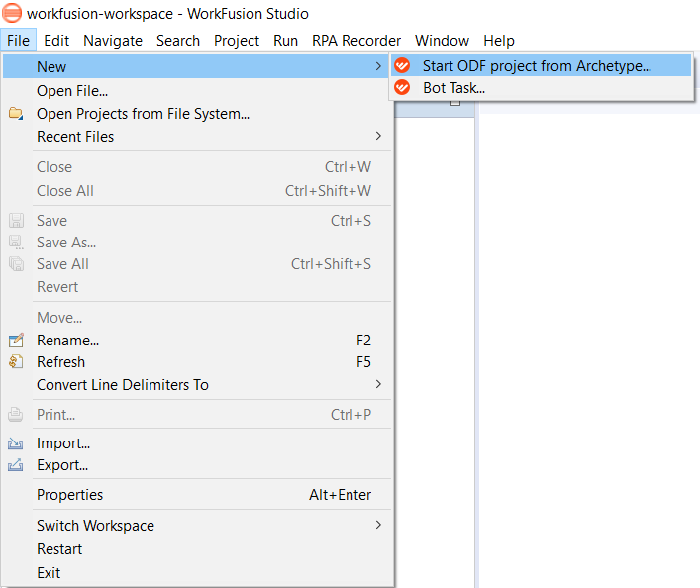
Task: Open the Search menu
Action: point(178,41)
